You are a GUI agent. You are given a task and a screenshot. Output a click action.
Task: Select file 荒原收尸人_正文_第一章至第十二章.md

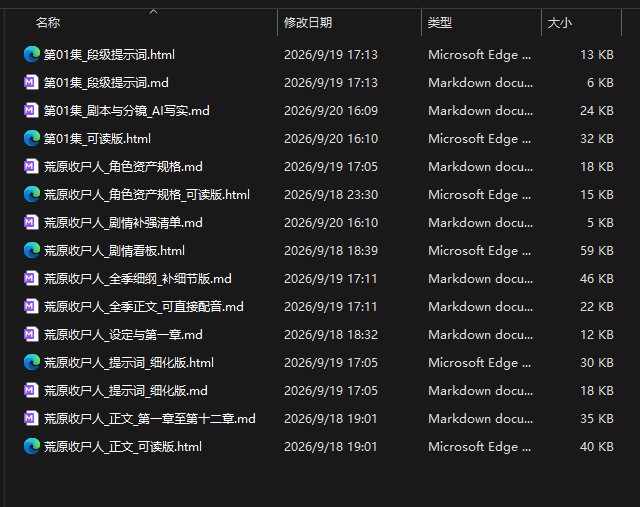(x=149, y=418)
